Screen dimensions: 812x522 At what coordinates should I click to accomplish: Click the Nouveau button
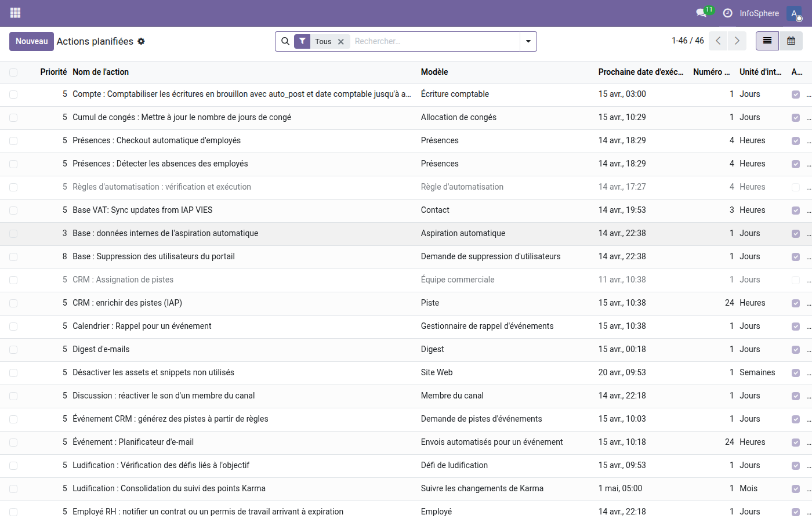(x=31, y=41)
